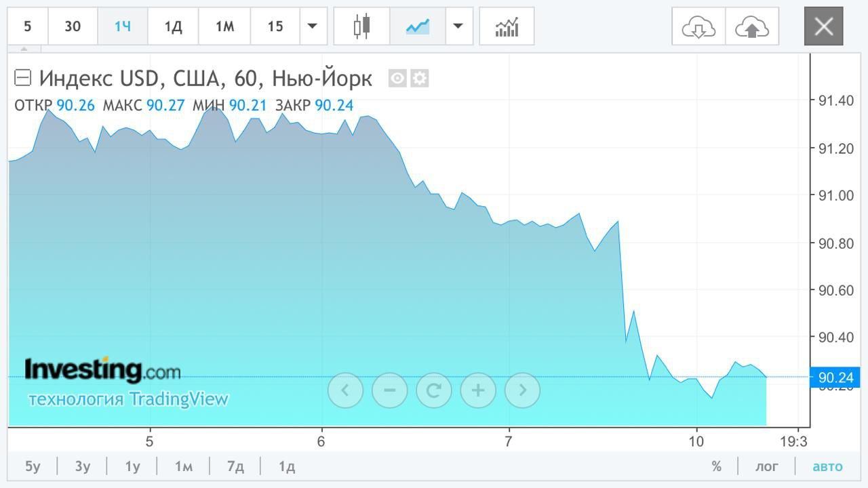The width and height of the screenshot is (868, 488).
Task: Collapse the Индекс USD legend box
Action: click(x=23, y=78)
